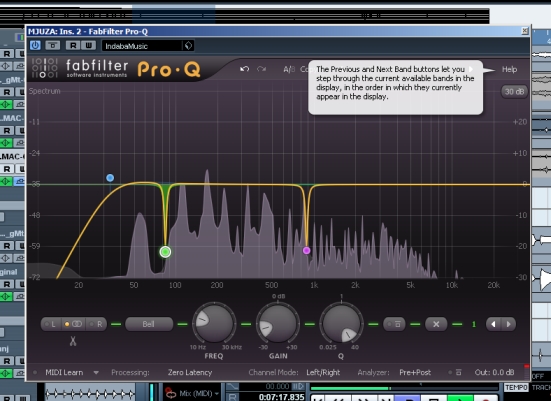Click the Analyzer: label
The image size is (551, 401).
point(373,372)
